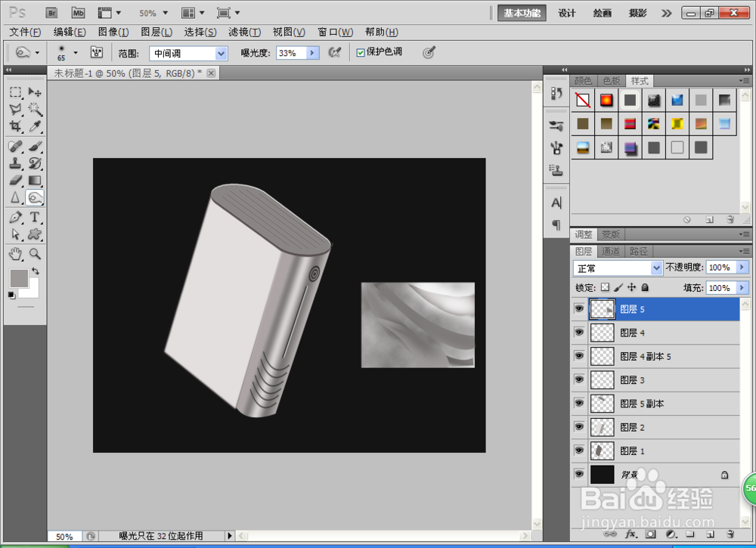
Task: Open the 文件(F) menu
Action: pyautogui.click(x=25, y=33)
